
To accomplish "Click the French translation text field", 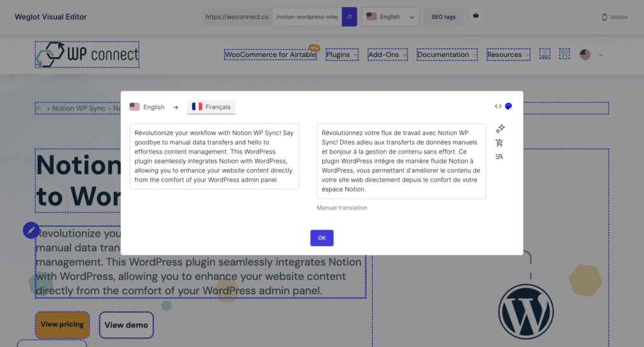I will [401, 161].
